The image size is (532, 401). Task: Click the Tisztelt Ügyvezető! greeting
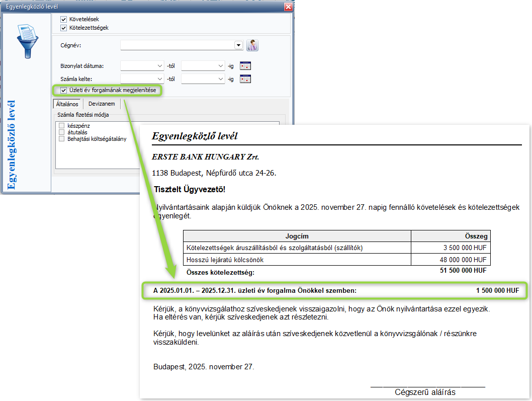click(190, 190)
